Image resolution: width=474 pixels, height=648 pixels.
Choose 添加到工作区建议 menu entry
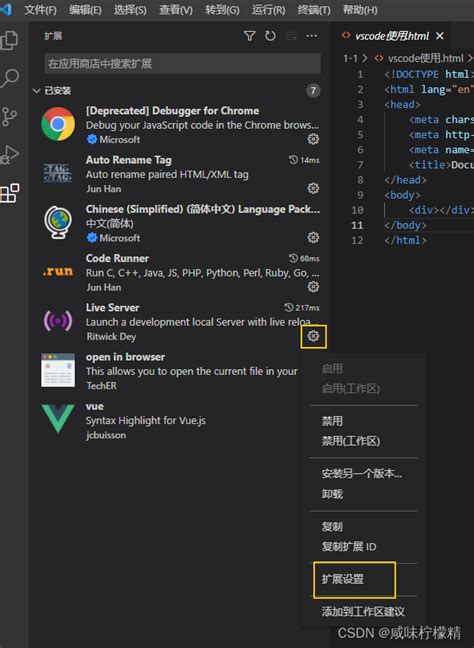tap(363, 612)
